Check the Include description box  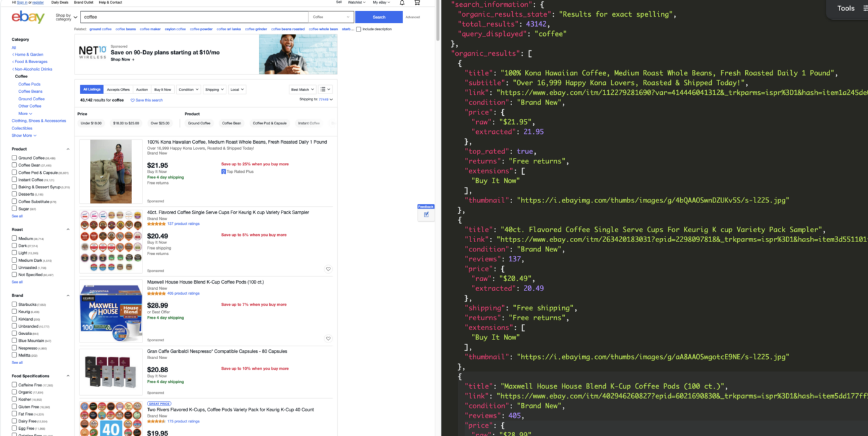click(358, 29)
